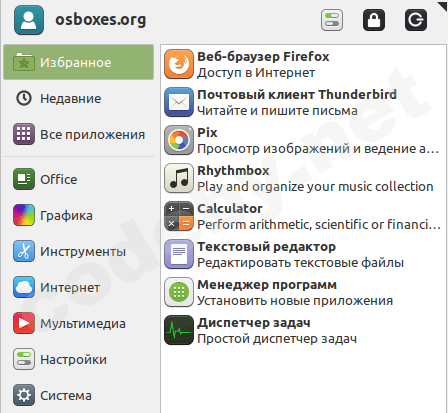Open Диспетчер задач task manager icon
Viewport: 448px width, 413px height.
click(179, 330)
